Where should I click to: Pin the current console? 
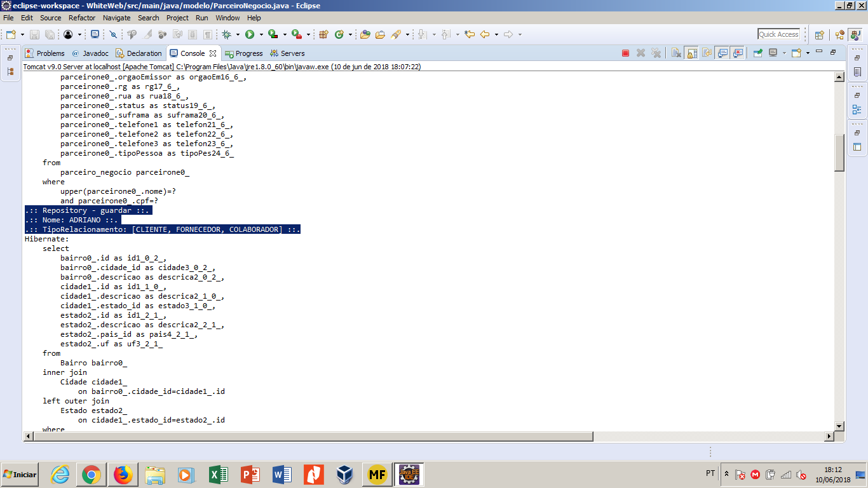[x=757, y=53]
